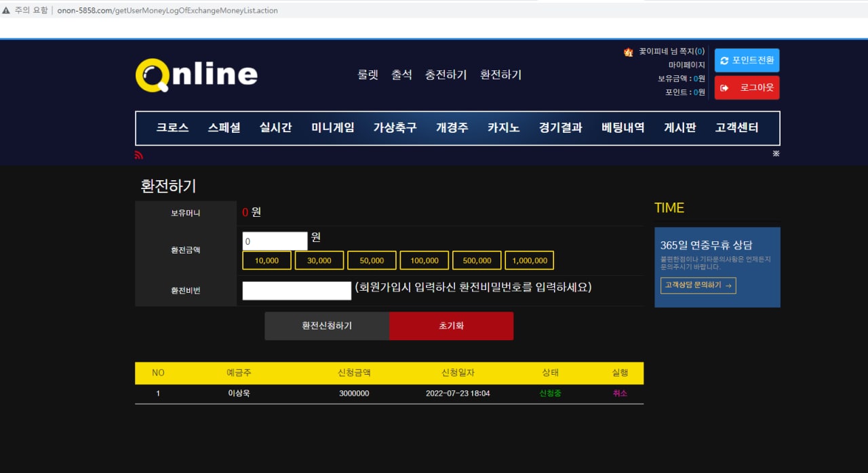Click the small icon at right of ticker bar
The height and width of the screenshot is (473, 868).
pyautogui.click(x=776, y=154)
